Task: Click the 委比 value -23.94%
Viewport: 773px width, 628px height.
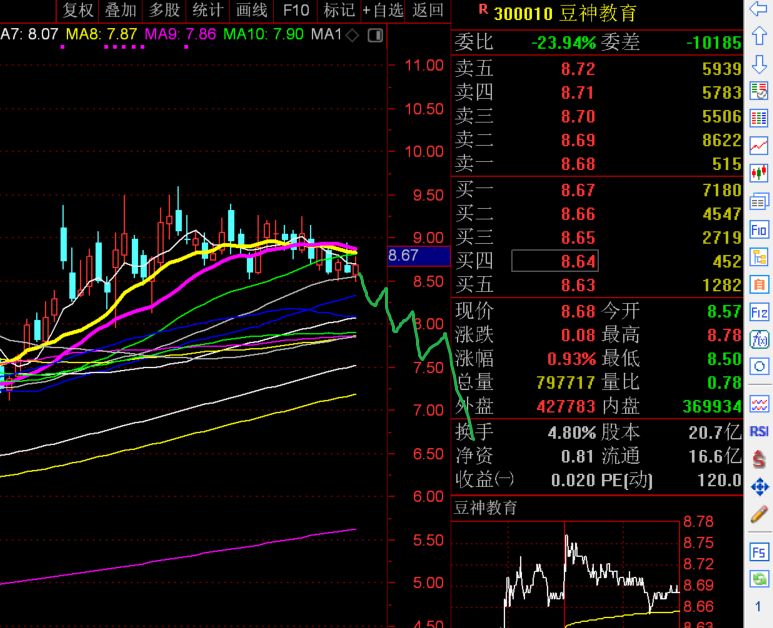Action: point(563,43)
